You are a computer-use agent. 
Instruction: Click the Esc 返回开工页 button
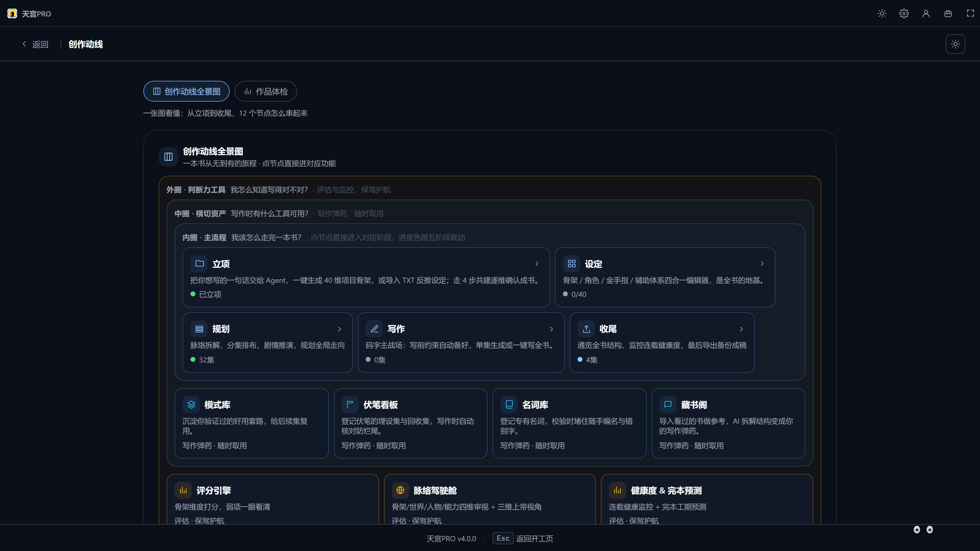(x=523, y=538)
